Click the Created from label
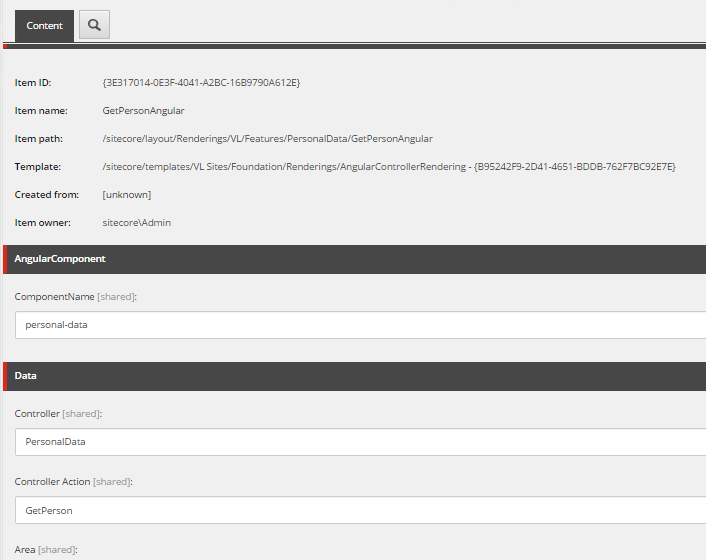 (47, 194)
